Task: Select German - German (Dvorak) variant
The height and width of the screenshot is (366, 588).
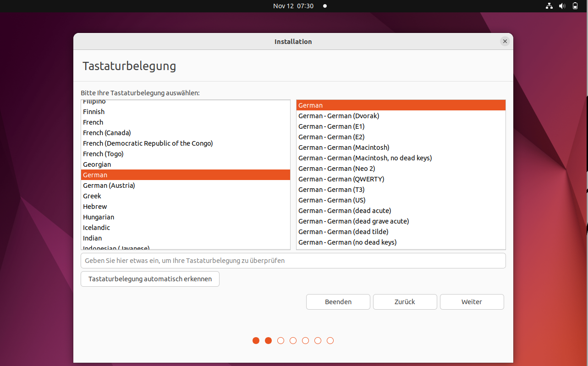Action: (x=339, y=116)
